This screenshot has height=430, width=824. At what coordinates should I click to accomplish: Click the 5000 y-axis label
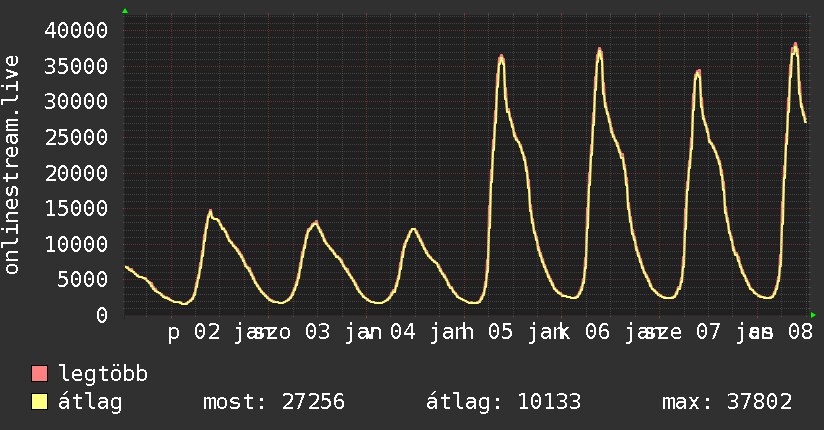[x=83, y=279]
